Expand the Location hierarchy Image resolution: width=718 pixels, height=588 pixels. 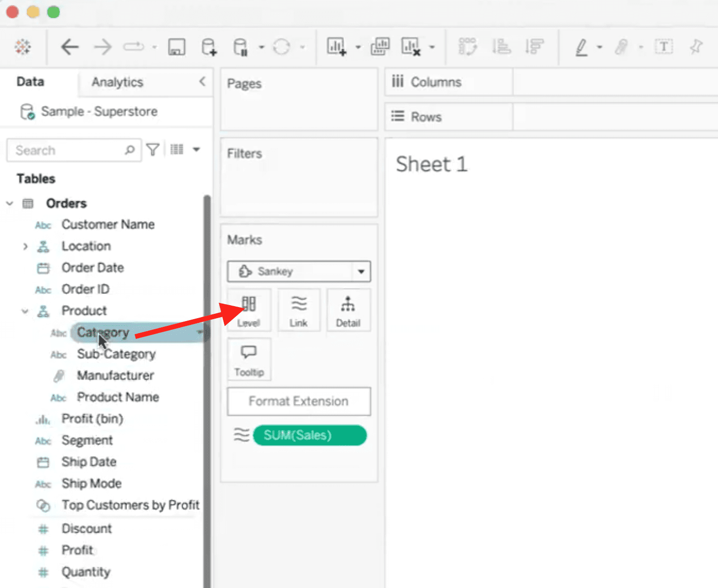[x=26, y=246]
